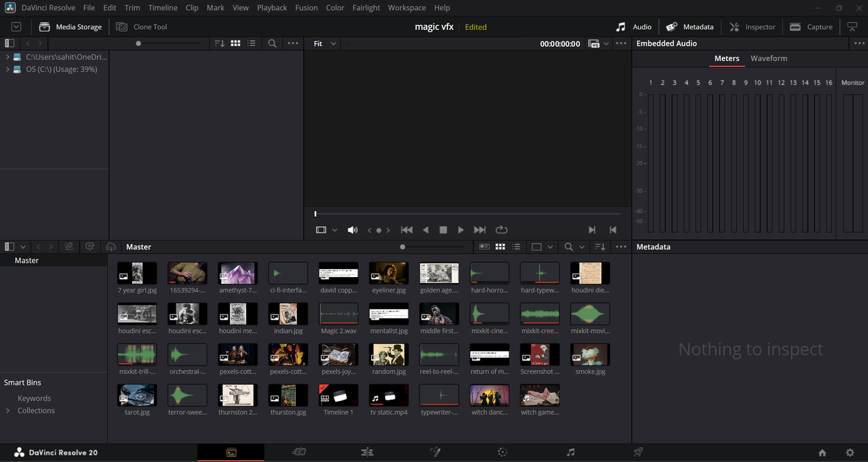
Task: Set mark out point in viewer
Action: click(x=613, y=230)
